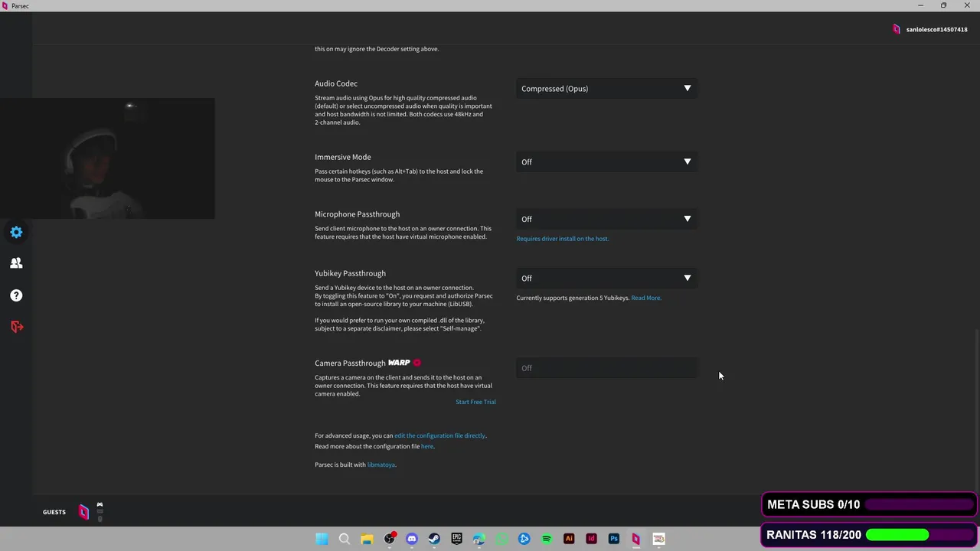This screenshot has width=980, height=551.
Task: Open the configuration file 'here' link
Action: [427, 446]
